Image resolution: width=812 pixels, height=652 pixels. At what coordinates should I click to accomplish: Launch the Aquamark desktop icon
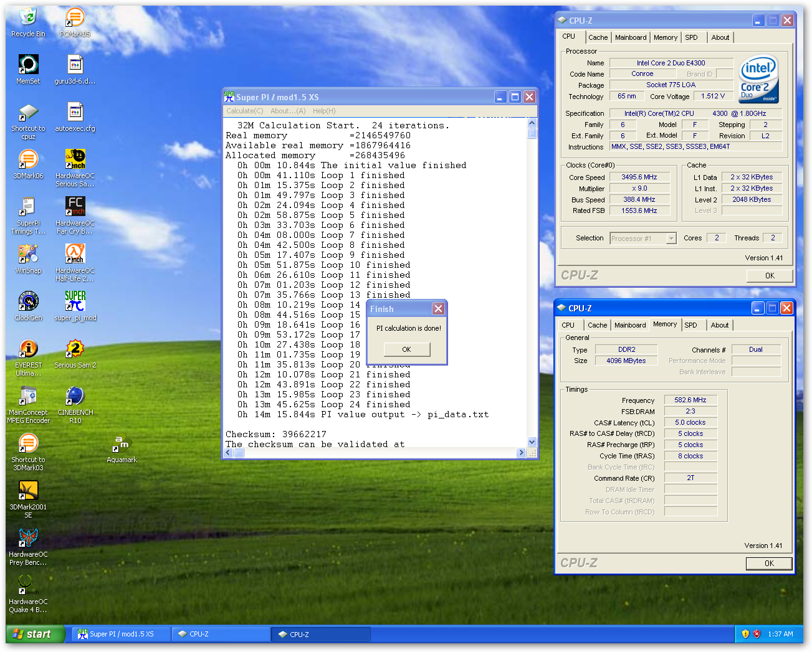click(x=122, y=448)
